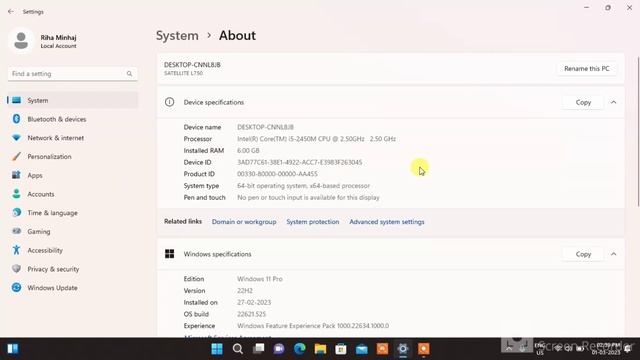Open Time & language settings
The width and height of the screenshot is (640, 360).
[x=73, y=213]
